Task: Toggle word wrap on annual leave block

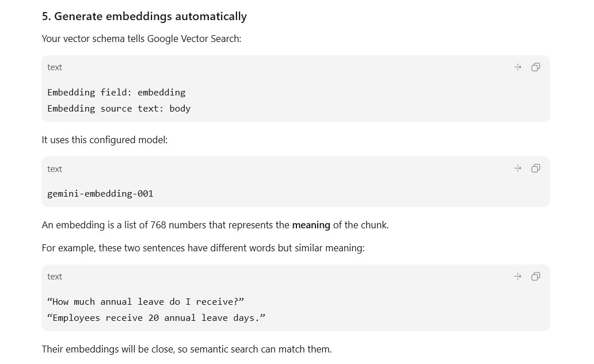Action: [517, 277]
